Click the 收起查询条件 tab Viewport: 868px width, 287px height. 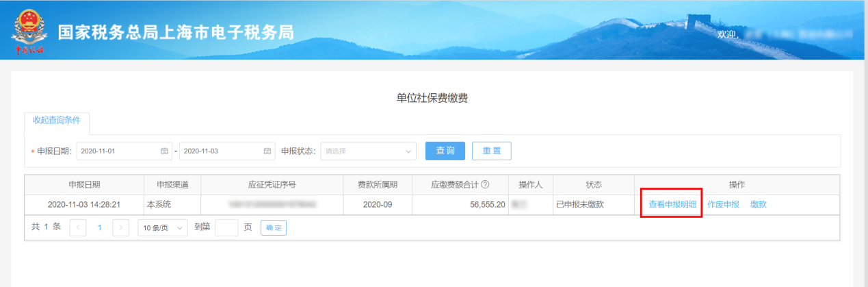pos(57,120)
